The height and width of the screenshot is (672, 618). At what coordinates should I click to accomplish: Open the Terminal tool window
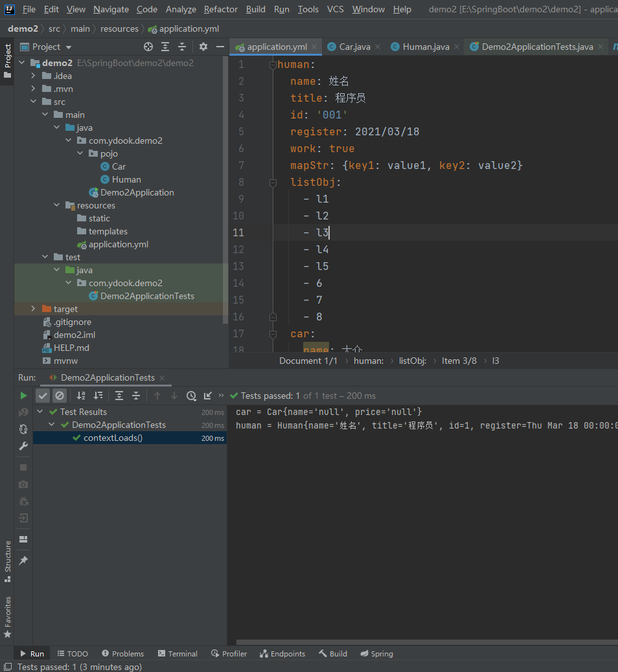(177, 653)
